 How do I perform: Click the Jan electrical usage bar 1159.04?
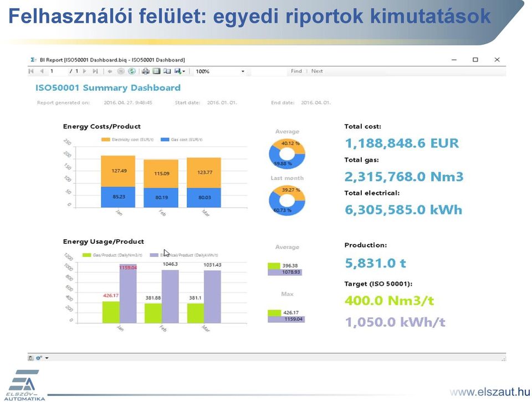pyautogui.click(x=128, y=293)
